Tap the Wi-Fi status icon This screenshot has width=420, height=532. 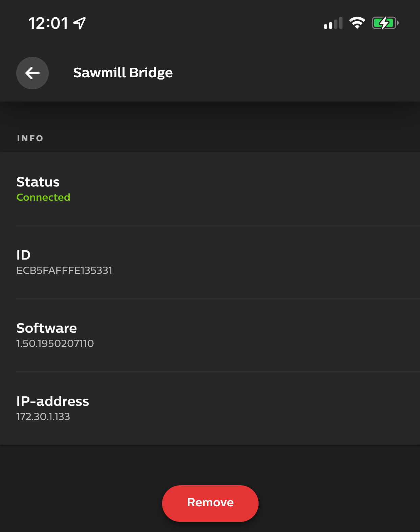[357, 23]
